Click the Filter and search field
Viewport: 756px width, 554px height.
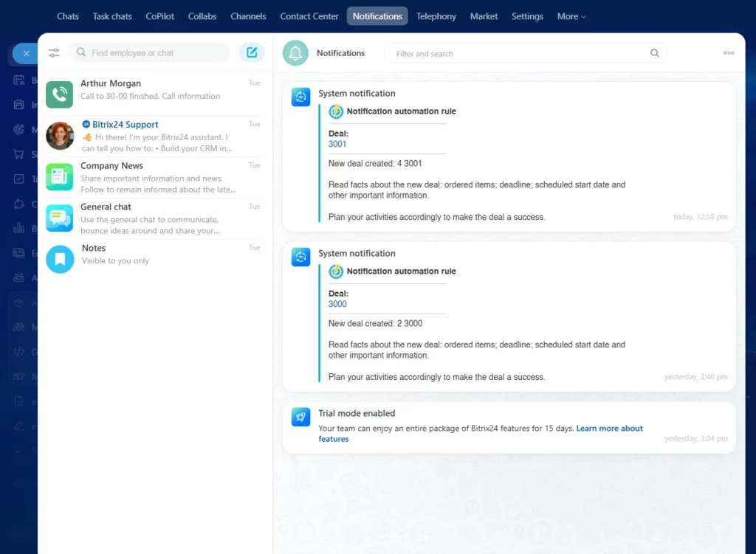point(526,53)
